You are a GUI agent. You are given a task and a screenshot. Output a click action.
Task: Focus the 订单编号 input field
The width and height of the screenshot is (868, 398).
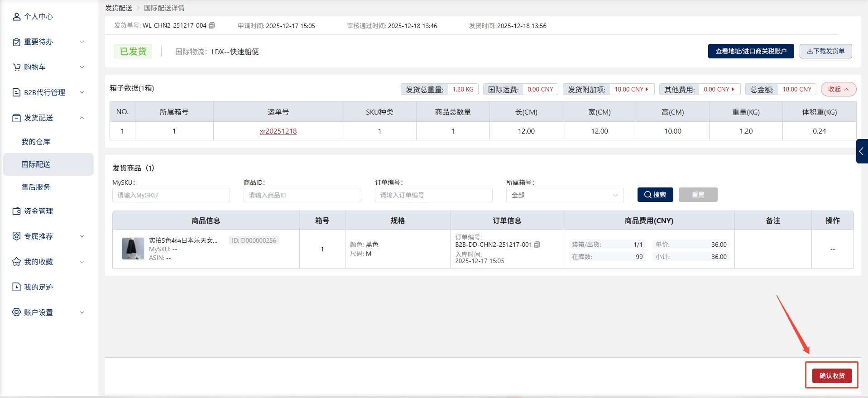[434, 195]
